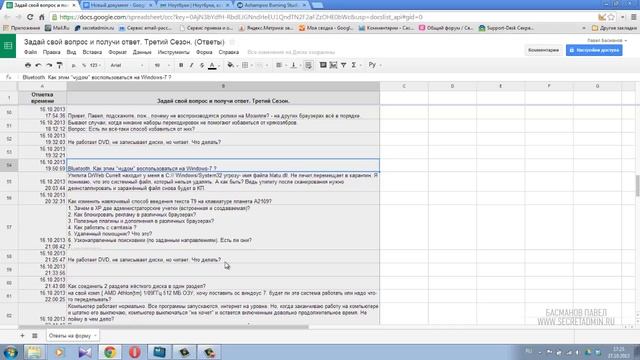Switch to the Ashampoo Burning Studio browser tab
The width and height of the screenshot is (640, 360).
click(x=271, y=5)
